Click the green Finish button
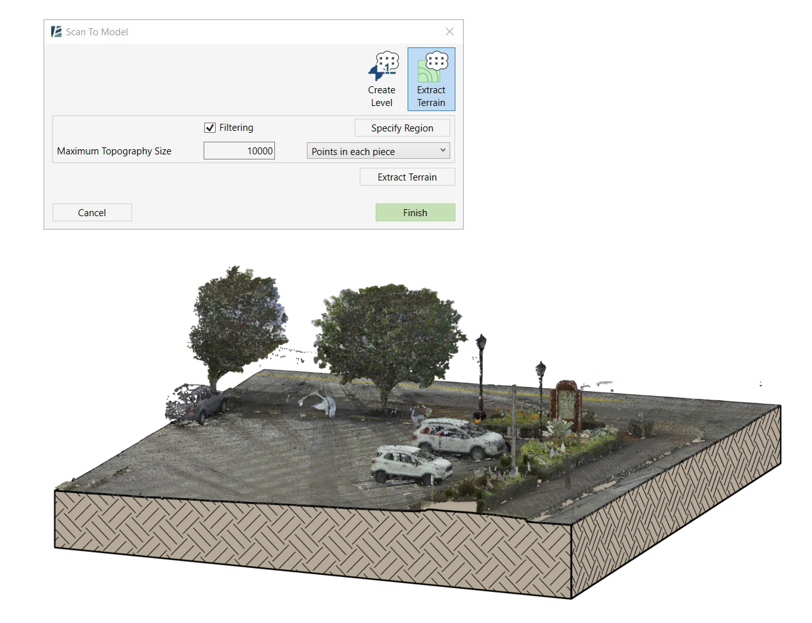 (415, 212)
